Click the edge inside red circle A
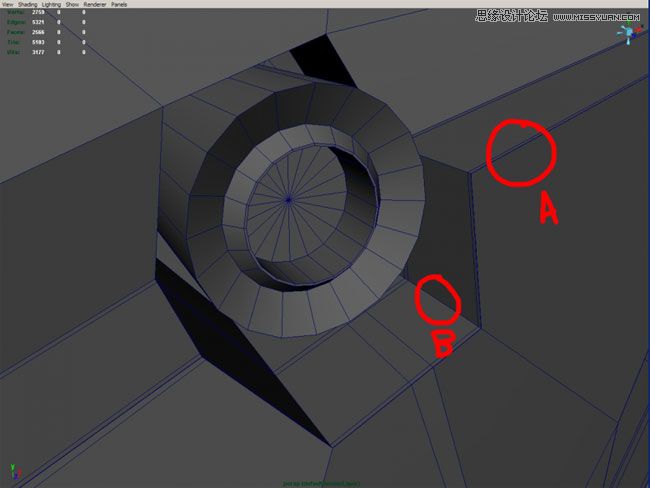The height and width of the screenshot is (488, 650). point(520,152)
